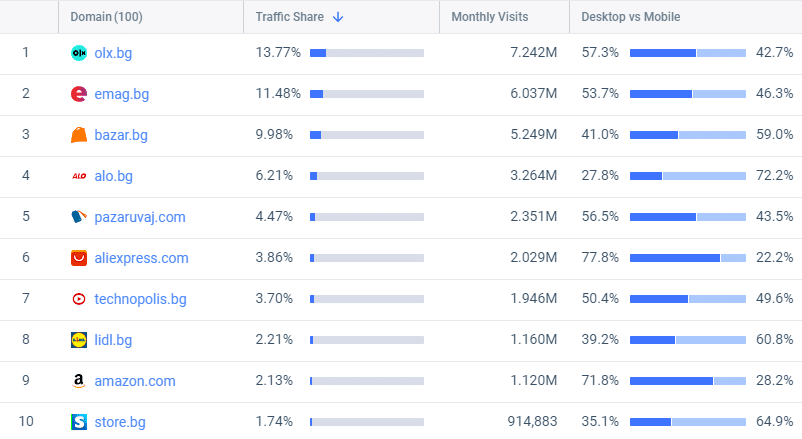Open the technopolis.bg domain link
The image size is (802, 439).
pyautogui.click(x=141, y=299)
